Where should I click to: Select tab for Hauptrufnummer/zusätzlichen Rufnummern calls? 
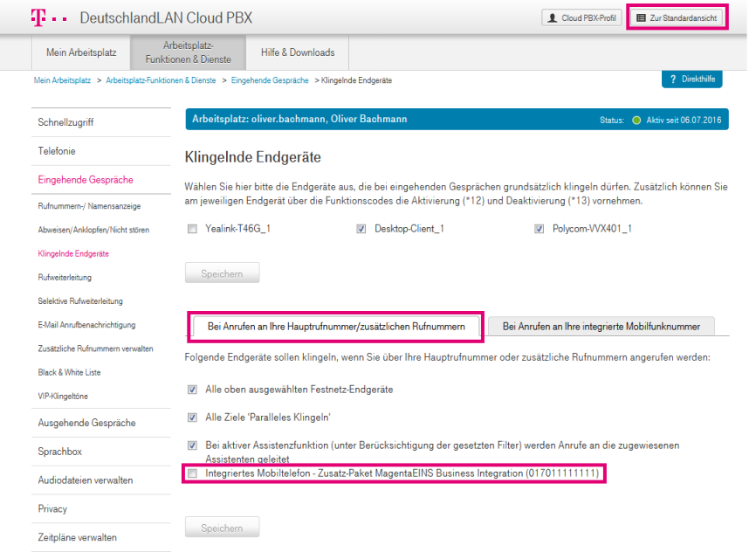click(x=336, y=326)
